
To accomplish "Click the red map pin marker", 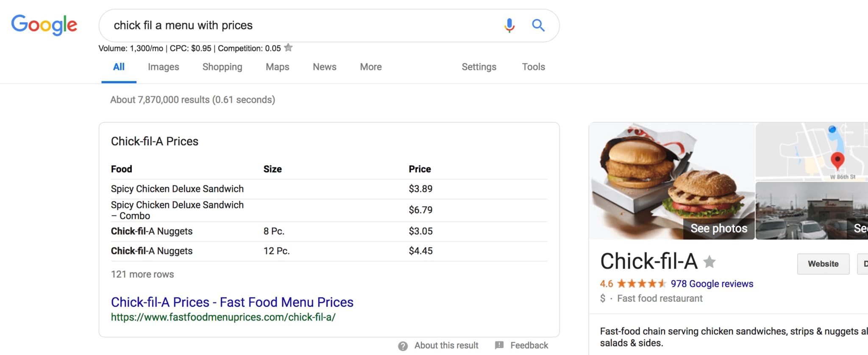I will point(837,160).
